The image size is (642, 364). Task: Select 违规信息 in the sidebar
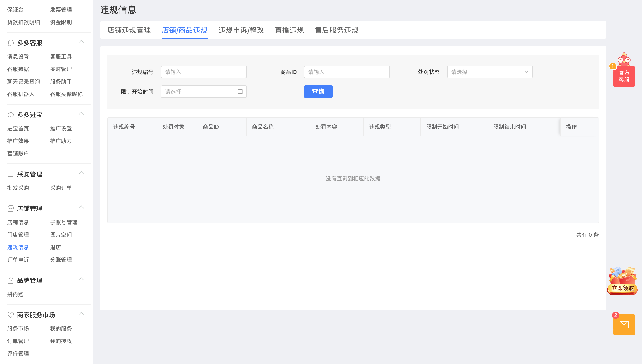pos(18,247)
